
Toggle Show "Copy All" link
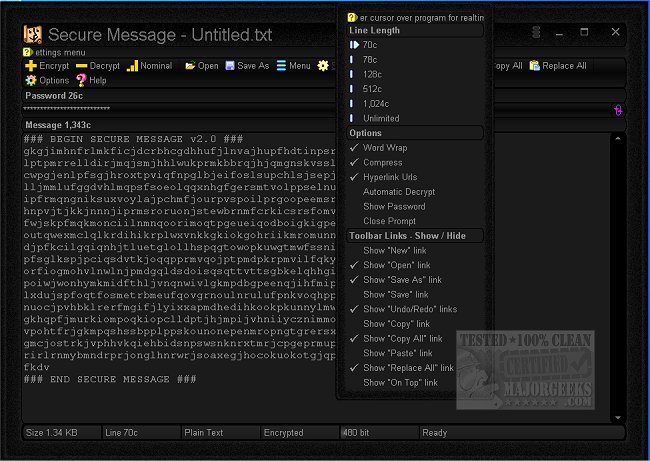pos(415,338)
